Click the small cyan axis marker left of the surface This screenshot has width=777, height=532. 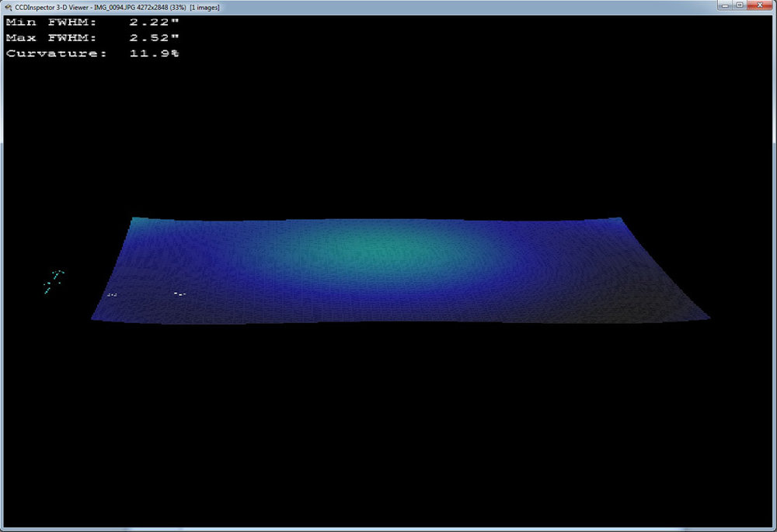[x=54, y=281]
